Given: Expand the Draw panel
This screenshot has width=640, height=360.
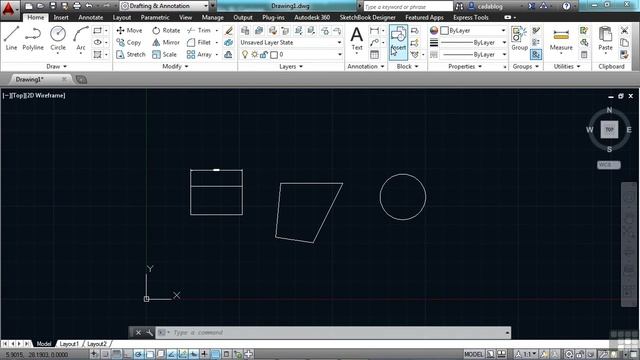Looking at the screenshot, I should 56,66.
